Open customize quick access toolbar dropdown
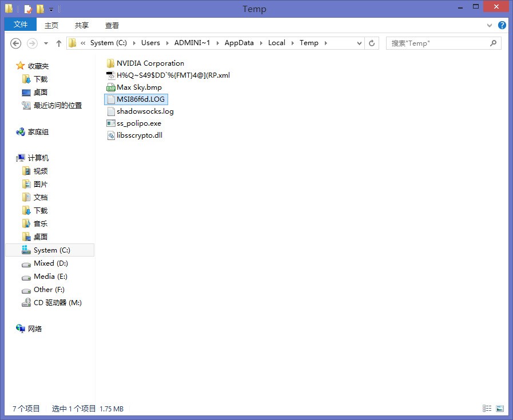513x420 pixels. pos(51,10)
